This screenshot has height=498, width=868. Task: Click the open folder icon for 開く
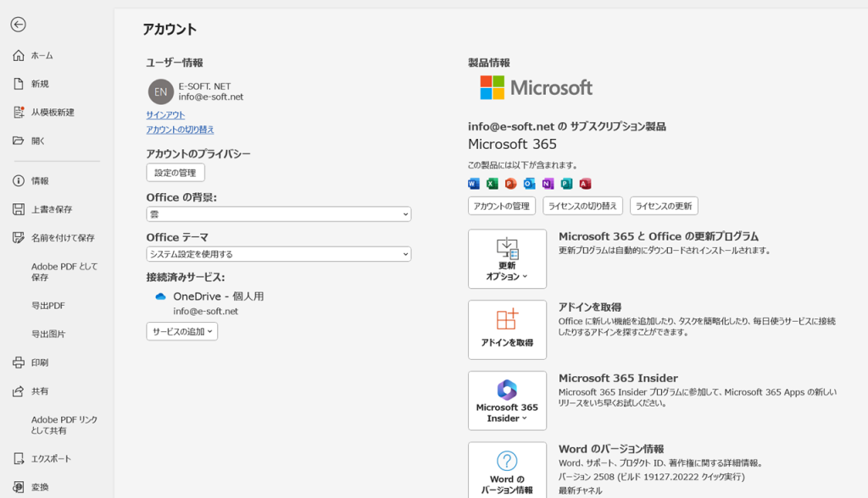pos(19,141)
